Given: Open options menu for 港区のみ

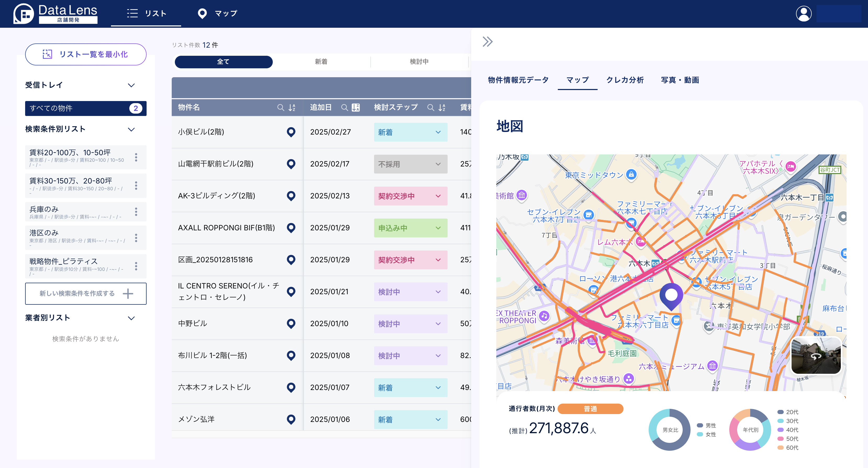Looking at the screenshot, I should [136, 238].
